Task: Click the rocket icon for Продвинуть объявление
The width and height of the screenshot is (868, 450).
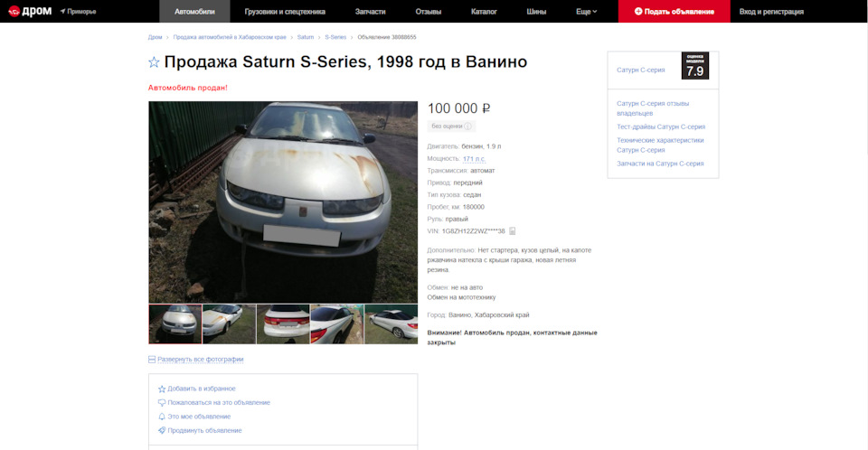Action: (x=162, y=430)
